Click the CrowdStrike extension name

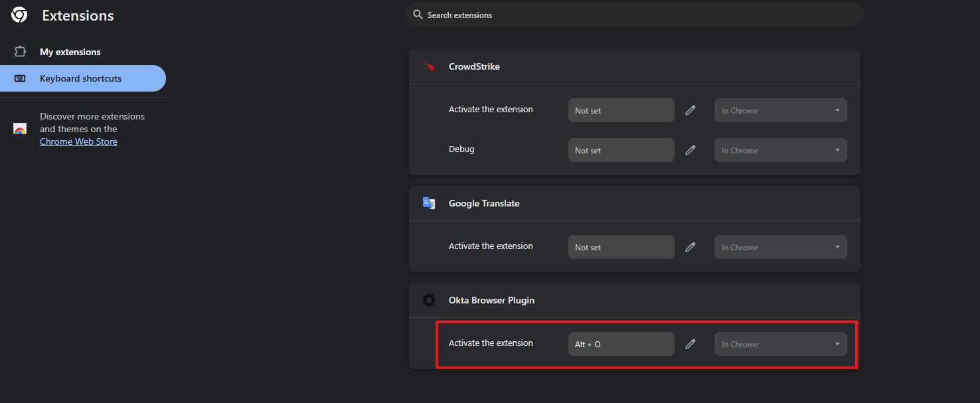tap(474, 66)
